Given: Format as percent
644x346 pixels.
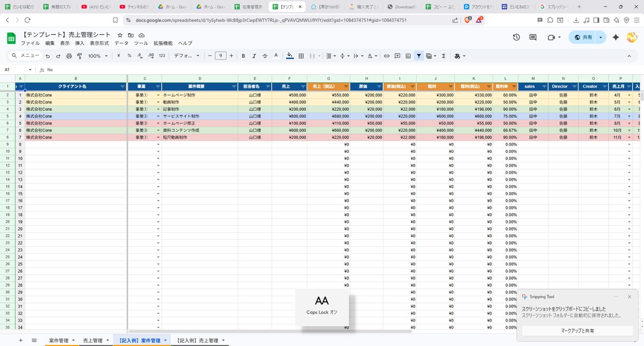Looking at the screenshot, I should point(129,56).
